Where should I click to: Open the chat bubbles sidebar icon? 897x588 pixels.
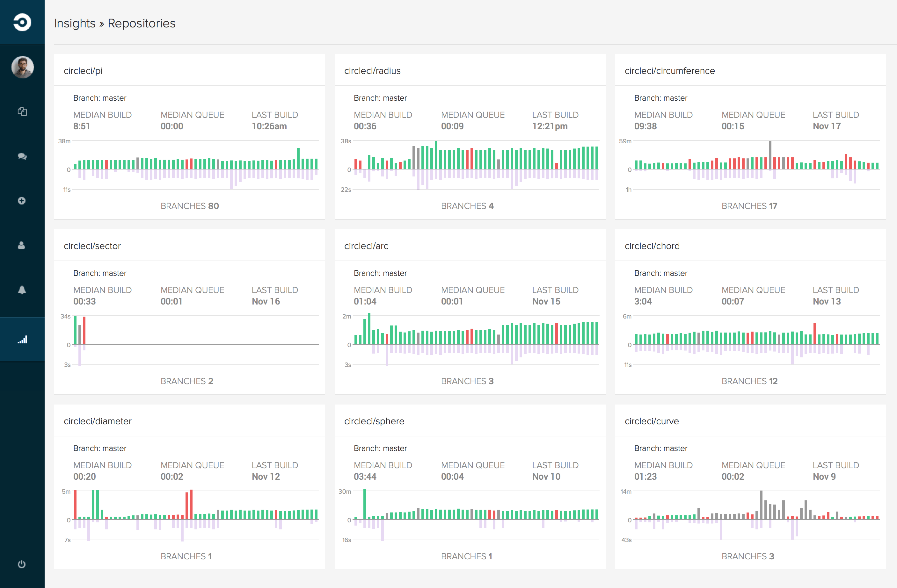[22, 156]
